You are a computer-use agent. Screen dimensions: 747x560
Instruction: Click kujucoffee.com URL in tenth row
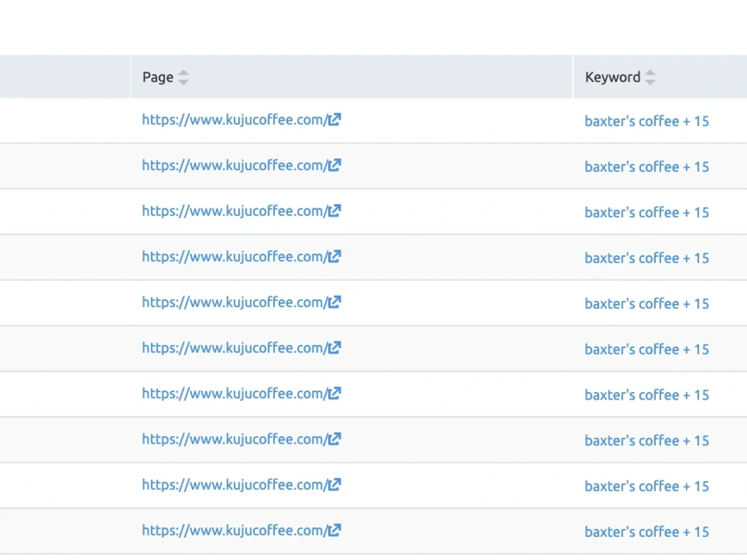235,531
